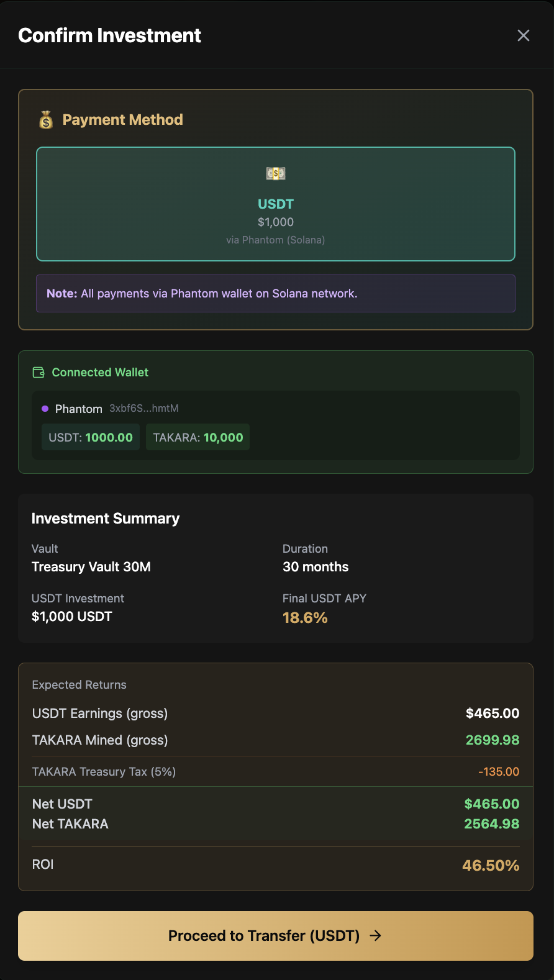554x980 pixels.
Task: Click the 46.50% ROI value
Action: tap(491, 866)
